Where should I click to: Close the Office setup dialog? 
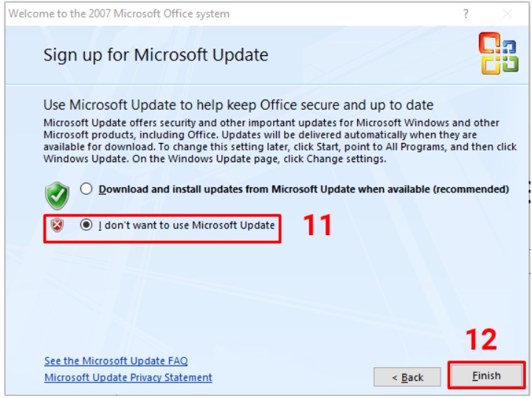508,14
